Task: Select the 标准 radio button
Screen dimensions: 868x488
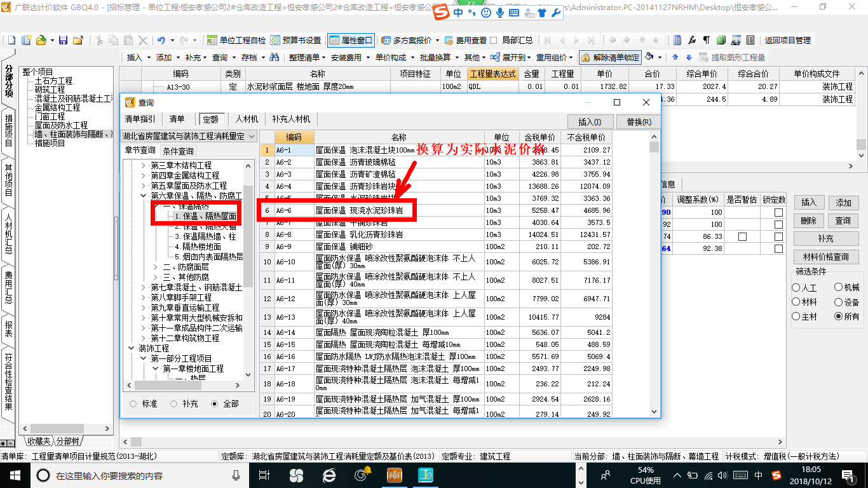Action: pyautogui.click(x=133, y=403)
